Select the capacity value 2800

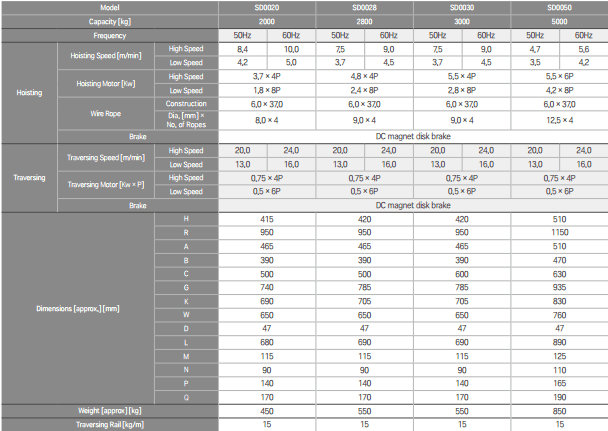pos(364,22)
